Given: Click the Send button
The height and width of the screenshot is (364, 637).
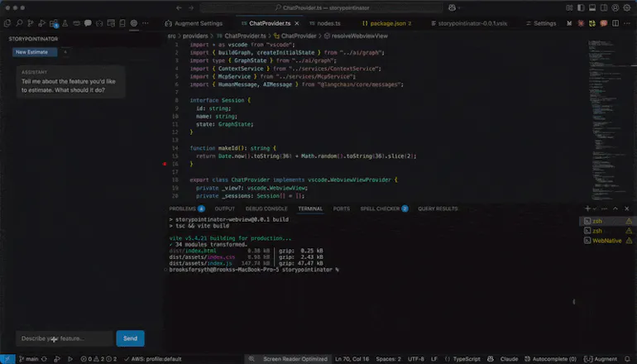Looking at the screenshot, I should [x=130, y=338].
